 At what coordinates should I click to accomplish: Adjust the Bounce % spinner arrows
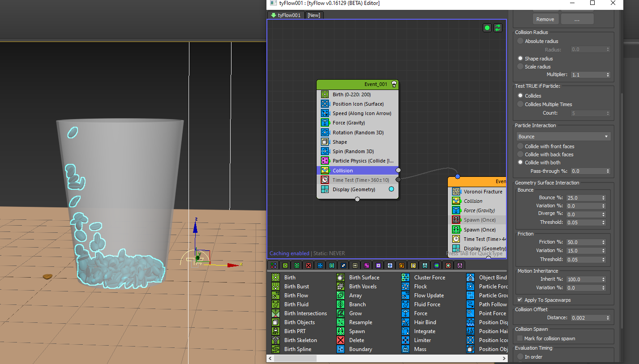tap(604, 197)
